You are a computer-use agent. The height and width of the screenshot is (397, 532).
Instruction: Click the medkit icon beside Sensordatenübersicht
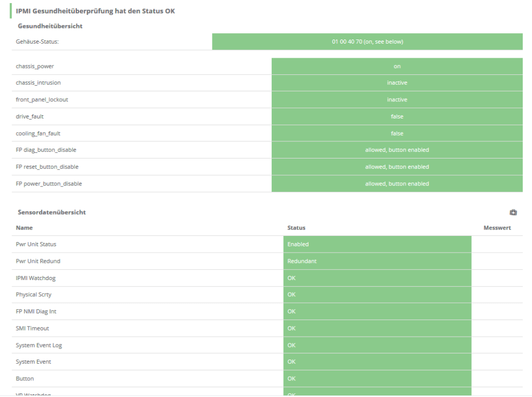(513, 212)
